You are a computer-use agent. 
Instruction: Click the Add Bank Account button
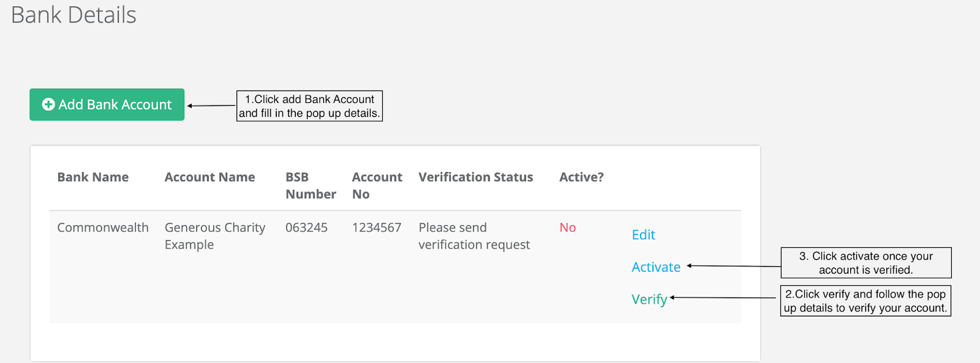[107, 105]
